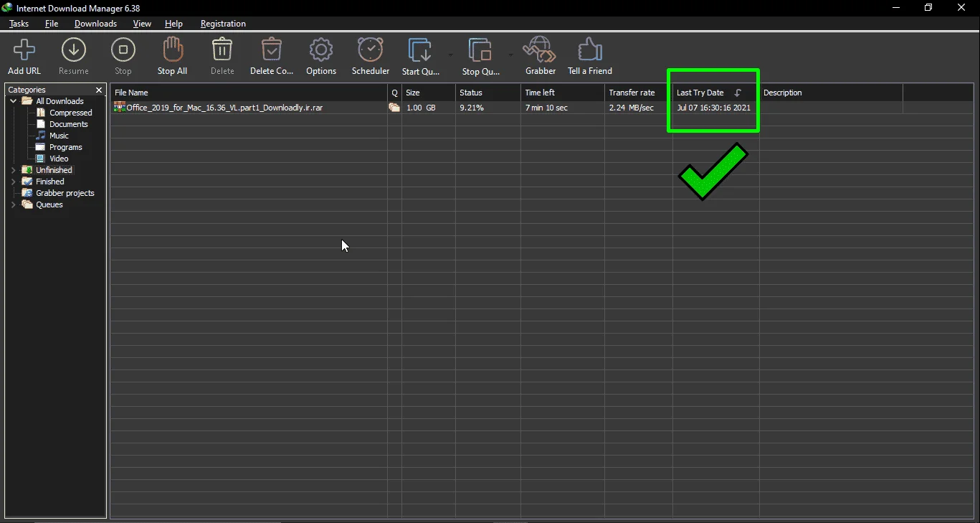The height and width of the screenshot is (523, 980).
Task: Click the 1.00 GB size cell
Action: (x=421, y=108)
